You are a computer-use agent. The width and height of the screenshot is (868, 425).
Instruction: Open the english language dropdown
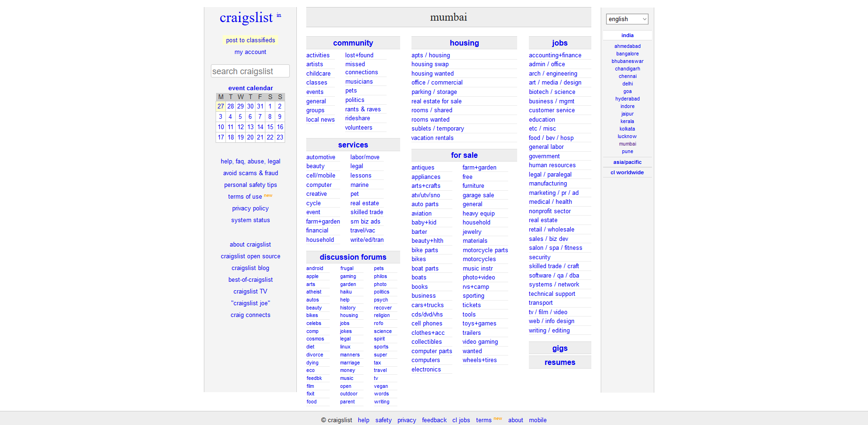pos(627,19)
